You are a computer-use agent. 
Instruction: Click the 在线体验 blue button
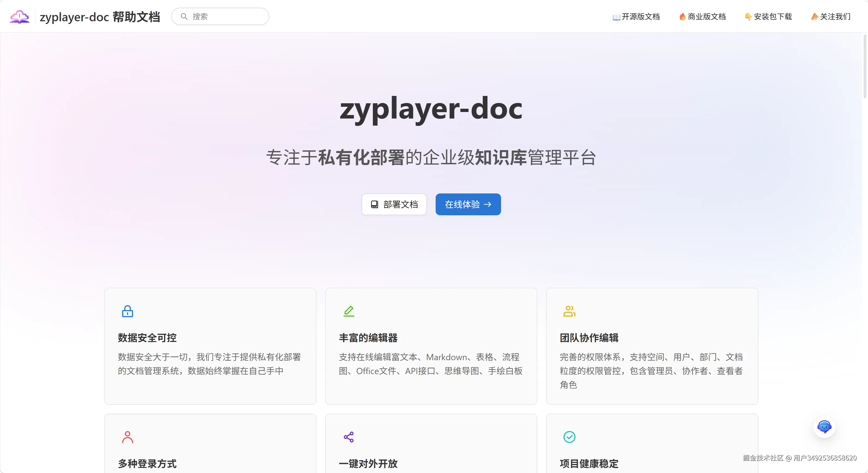[x=468, y=204]
